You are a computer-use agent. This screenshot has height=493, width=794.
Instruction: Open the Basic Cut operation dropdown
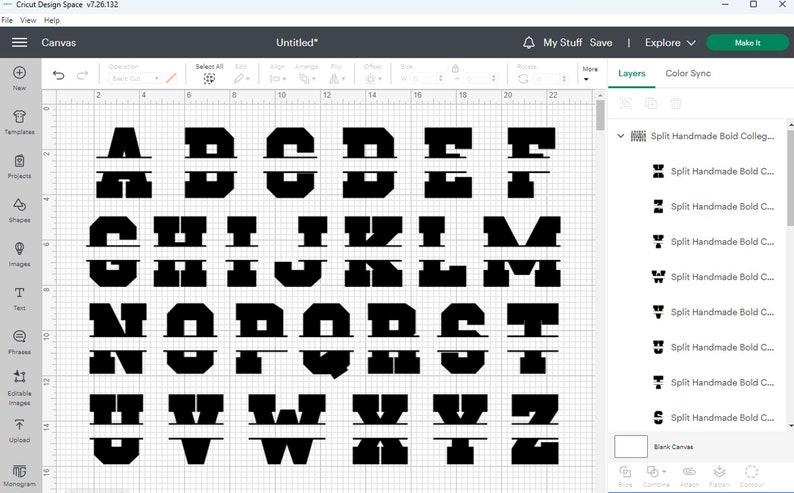pyautogui.click(x=135, y=78)
